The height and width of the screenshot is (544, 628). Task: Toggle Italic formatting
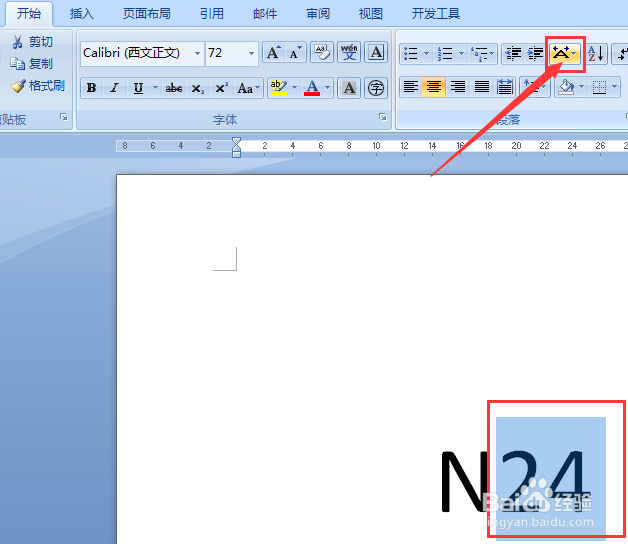click(x=115, y=88)
